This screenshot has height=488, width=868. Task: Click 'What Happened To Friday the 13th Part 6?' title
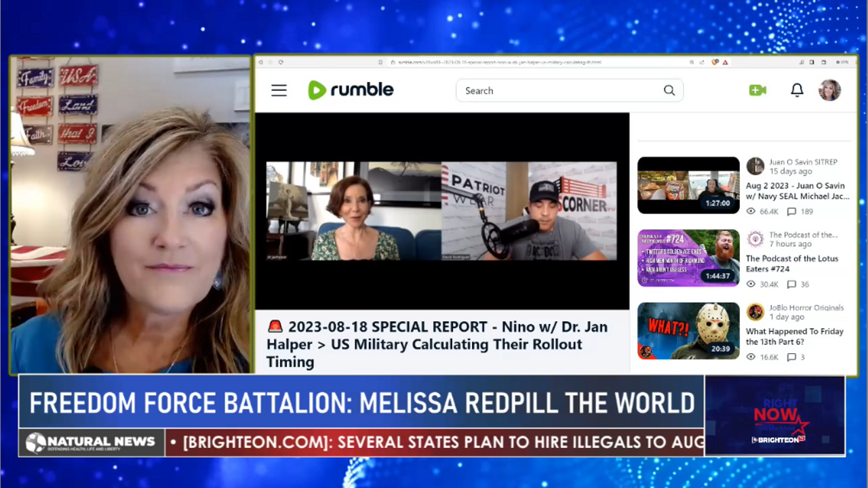(x=794, y=336)
